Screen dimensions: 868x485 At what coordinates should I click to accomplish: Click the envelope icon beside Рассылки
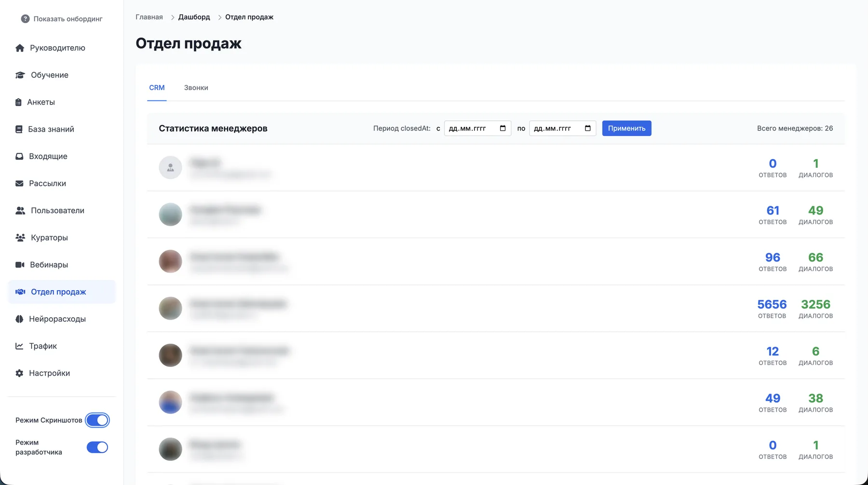click(x=19, y=183)
